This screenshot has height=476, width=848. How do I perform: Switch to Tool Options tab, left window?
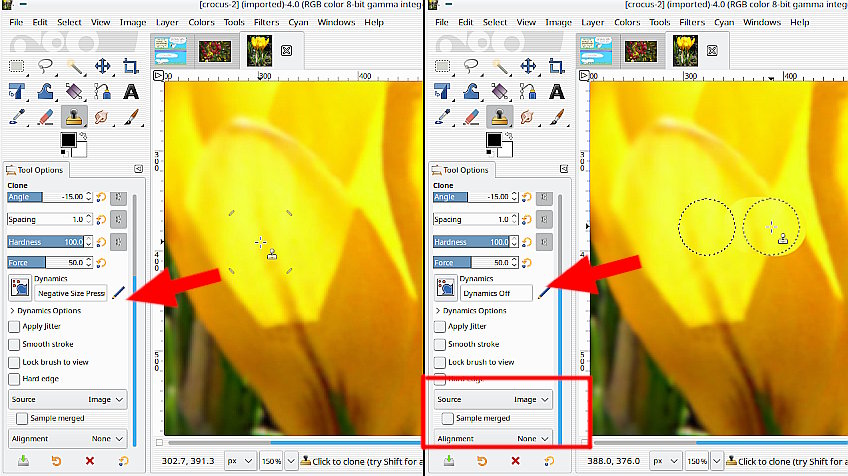[35, 170]
